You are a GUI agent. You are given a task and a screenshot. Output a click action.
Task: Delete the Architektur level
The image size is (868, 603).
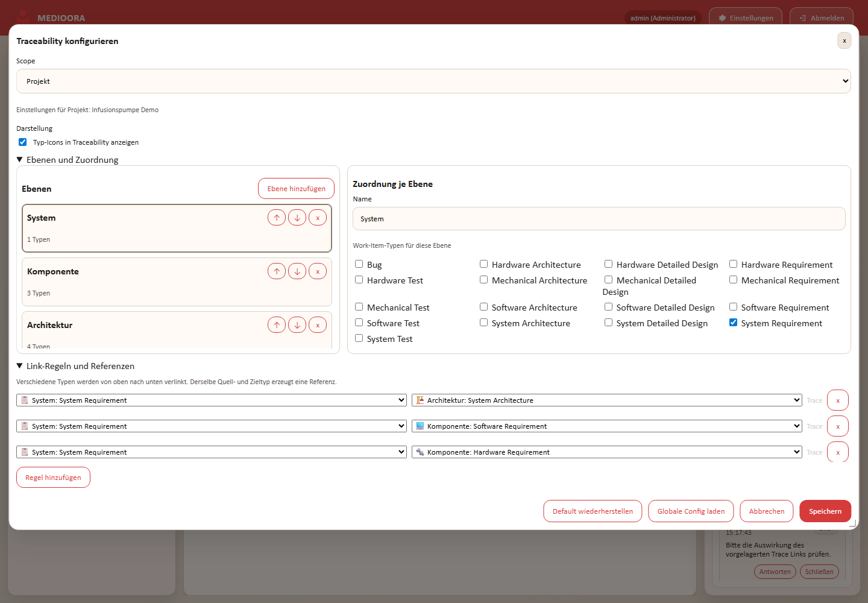[318, 325]
